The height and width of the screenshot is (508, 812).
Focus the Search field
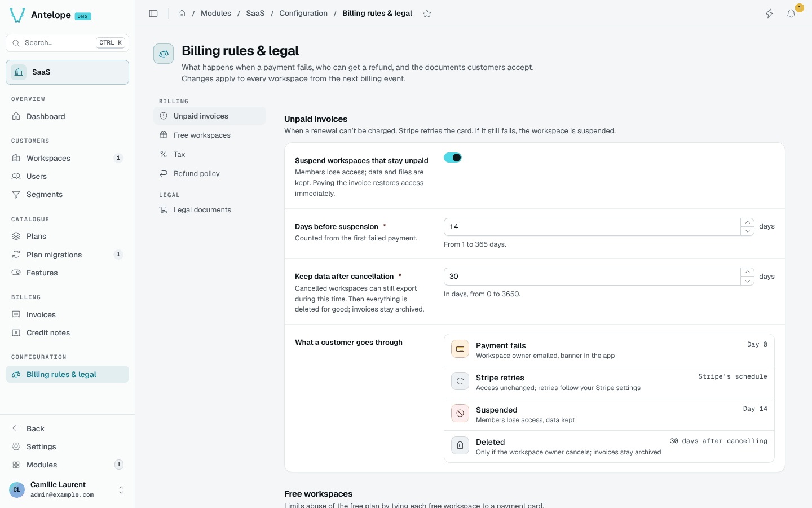[x=67, y=43]
